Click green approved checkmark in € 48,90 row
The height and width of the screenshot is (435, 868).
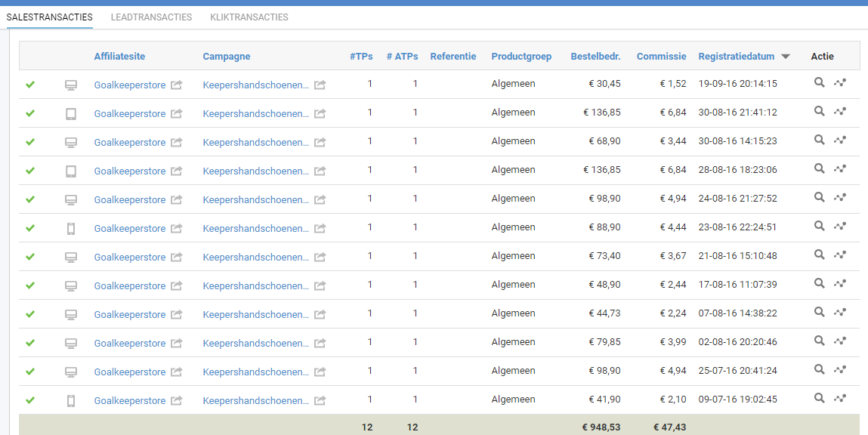pyautogui.click(x=30, y=285)
